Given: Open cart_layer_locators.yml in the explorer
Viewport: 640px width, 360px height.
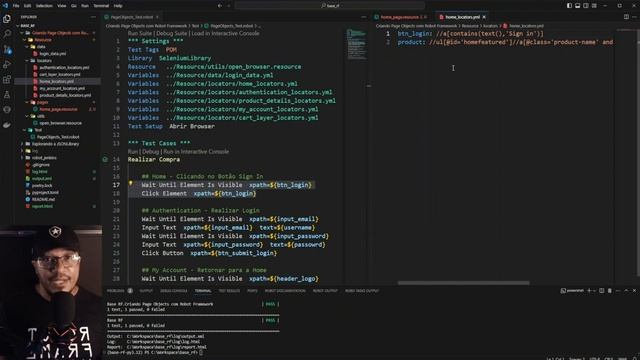Looking at the screenshot, I should pyautogui.click(x=60, y=74).
